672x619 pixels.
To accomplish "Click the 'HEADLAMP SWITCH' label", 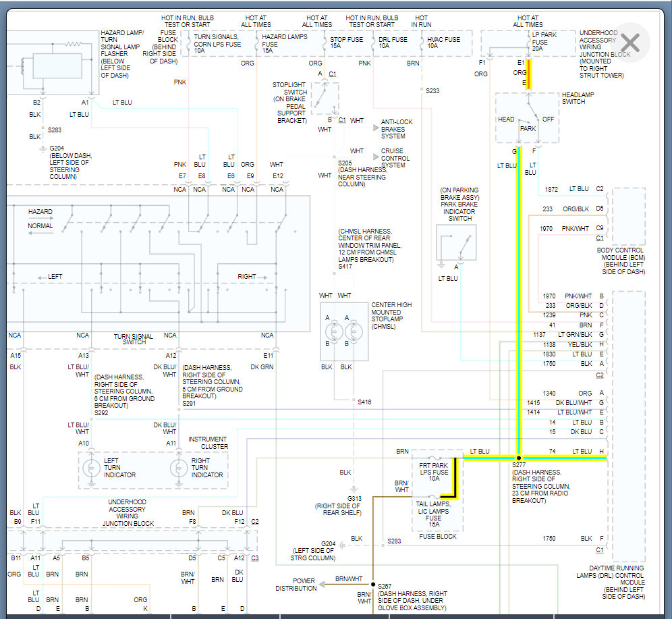I will tap(578, 98).
